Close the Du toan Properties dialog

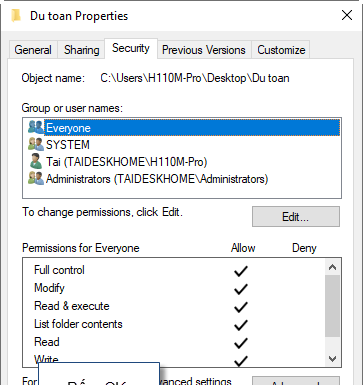[x=347, y=15]
